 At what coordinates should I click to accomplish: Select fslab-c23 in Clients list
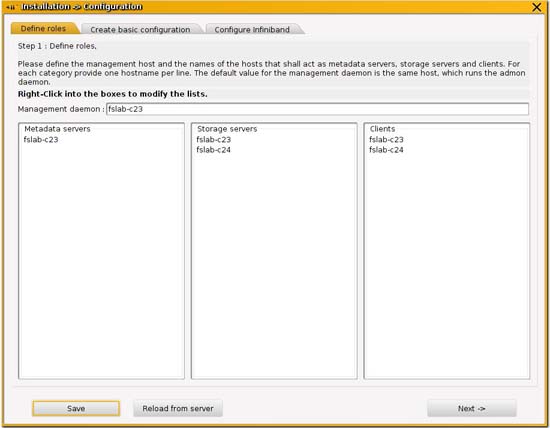[386, 140]
